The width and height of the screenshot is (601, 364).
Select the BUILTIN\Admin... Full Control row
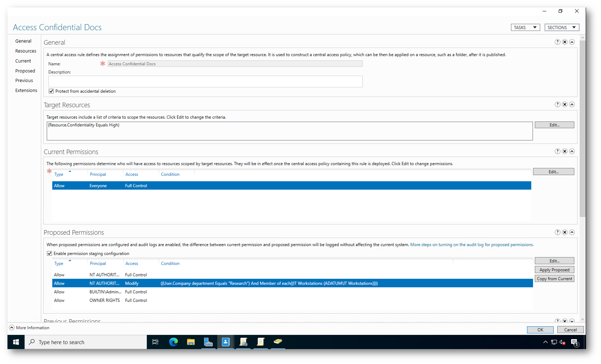pos(293,292)
